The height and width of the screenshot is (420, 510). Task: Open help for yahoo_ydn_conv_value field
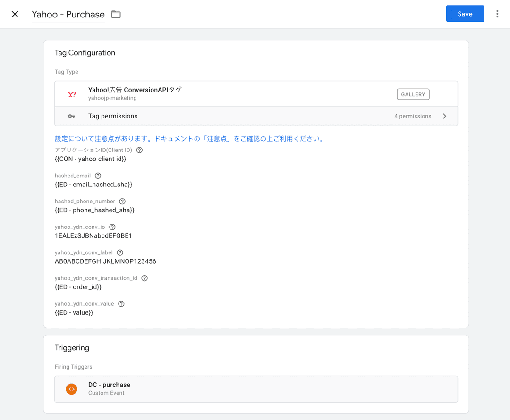[x=121, y=303]
